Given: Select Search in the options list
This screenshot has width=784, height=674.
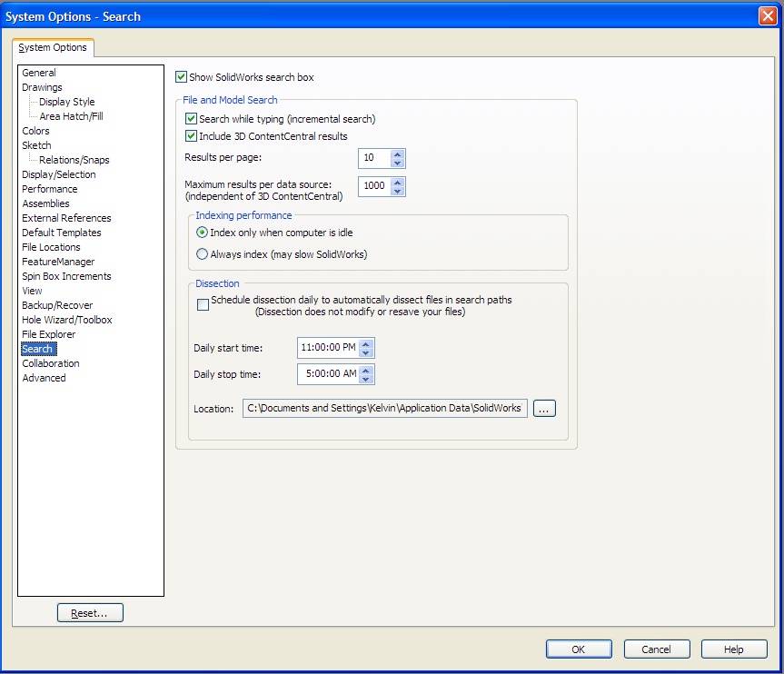Looking at the screenshot, I should 37,349.
